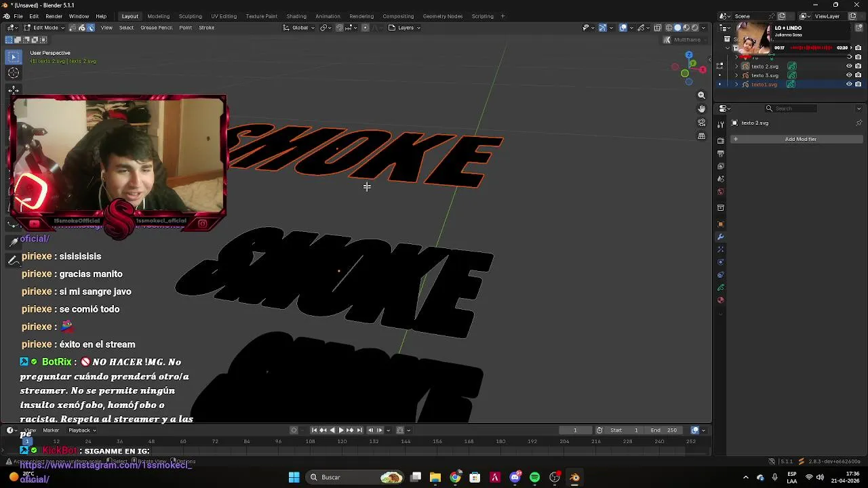Open the Global transform orientation dropdown
868x488 pixels.
tap(299, 28)
